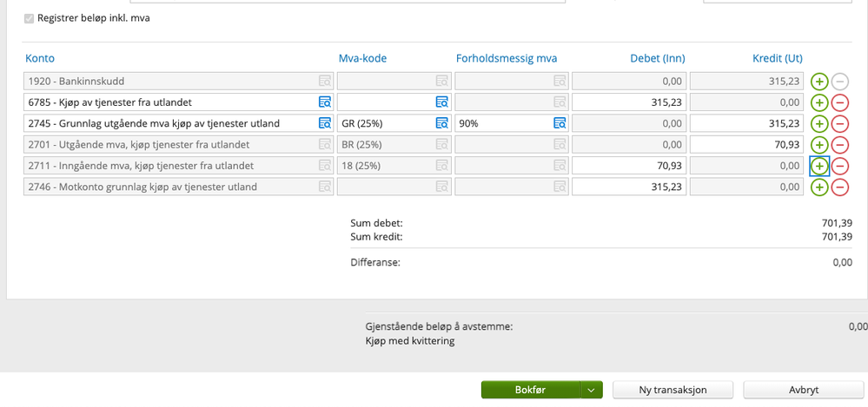868x407 pixels.
Task: Click the Bokfør button
Action: (530, 390)
